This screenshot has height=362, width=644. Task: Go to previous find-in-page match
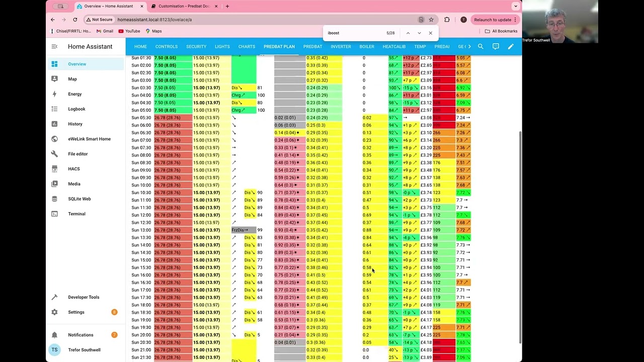click(408, 33)
